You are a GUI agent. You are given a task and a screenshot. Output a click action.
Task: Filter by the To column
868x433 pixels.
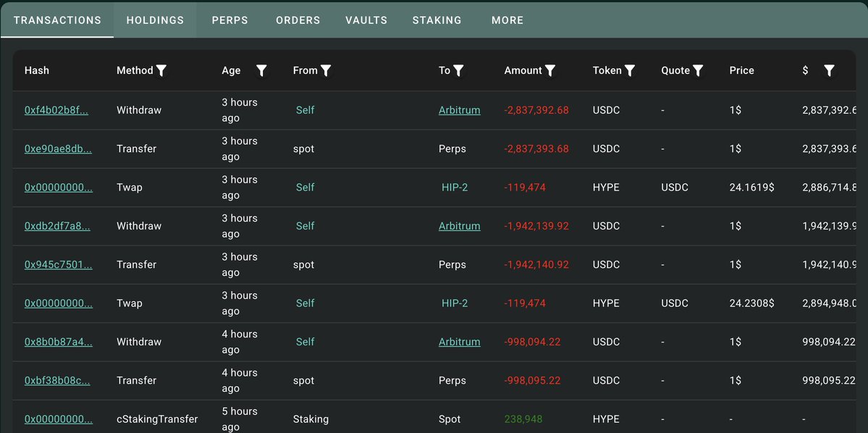(458, 70)
